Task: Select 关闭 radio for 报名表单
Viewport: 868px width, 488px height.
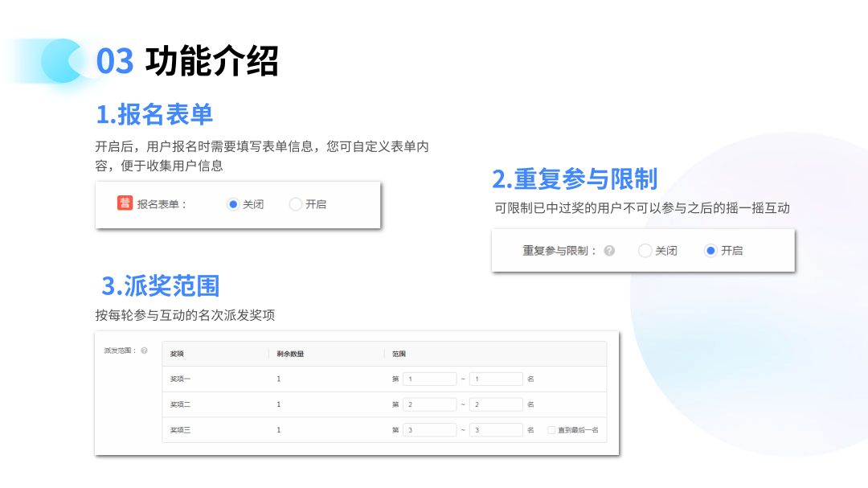Action: point(233,204)
